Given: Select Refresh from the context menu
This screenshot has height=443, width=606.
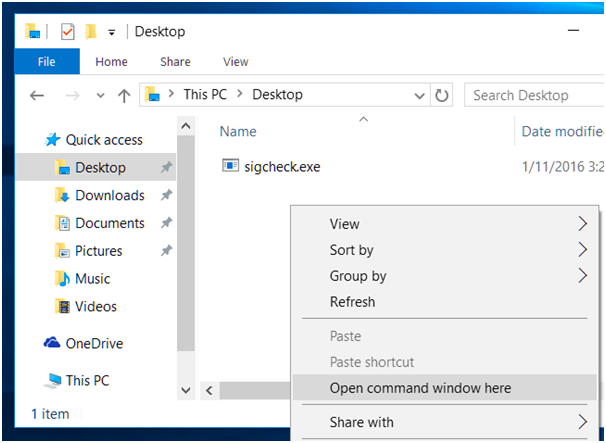Looking at the screenshot, I should click(x=352, y=302).
